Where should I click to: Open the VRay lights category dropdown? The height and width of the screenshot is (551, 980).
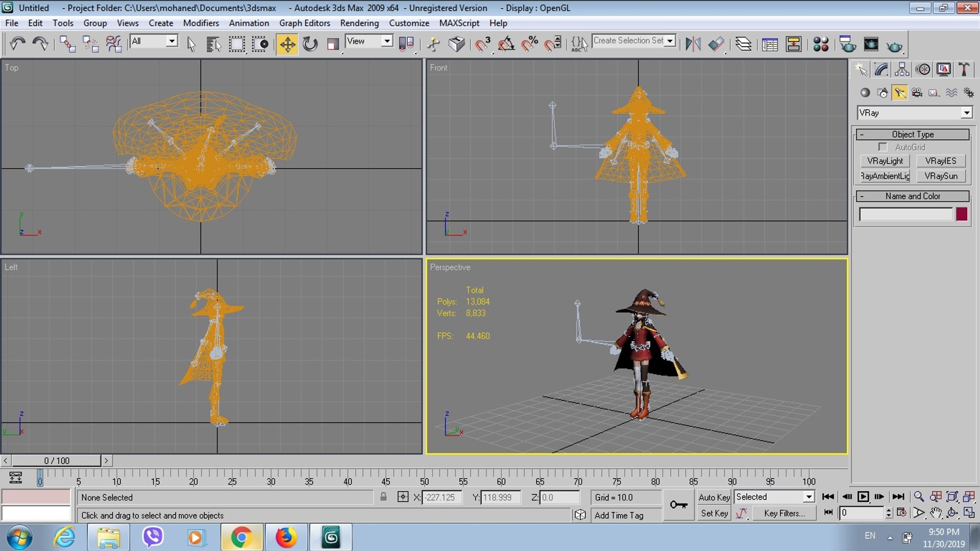pyautogui.click(x=966, y=113)
